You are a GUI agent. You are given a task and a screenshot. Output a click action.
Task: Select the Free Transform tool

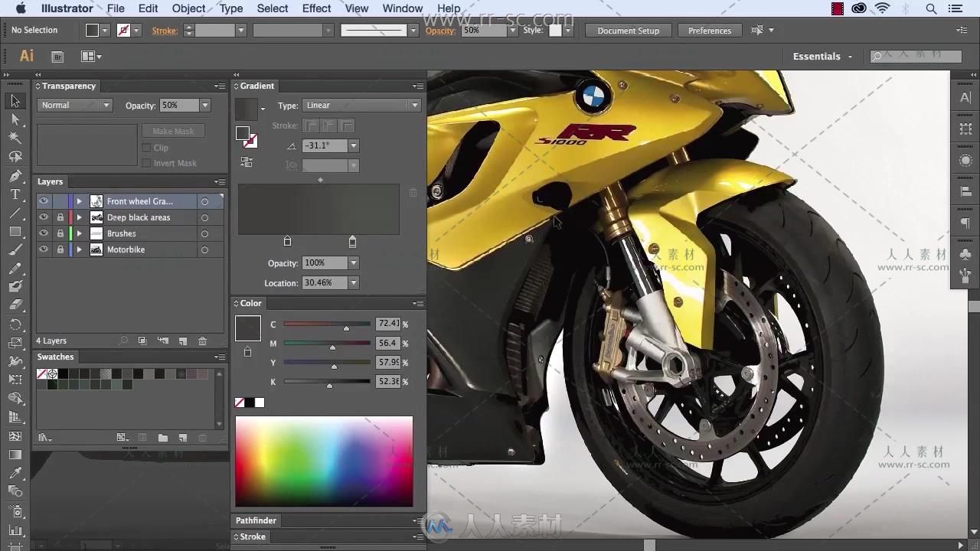tap(15, 380)
